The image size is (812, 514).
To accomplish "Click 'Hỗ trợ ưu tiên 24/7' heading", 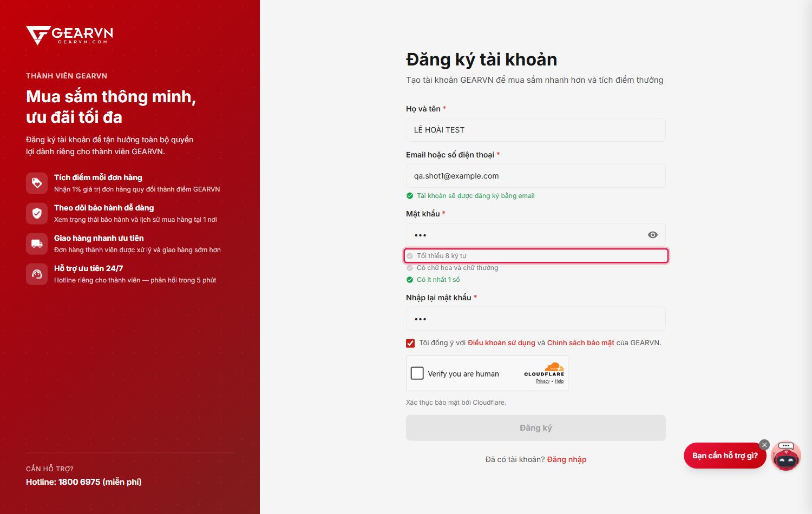I will 89,268.
